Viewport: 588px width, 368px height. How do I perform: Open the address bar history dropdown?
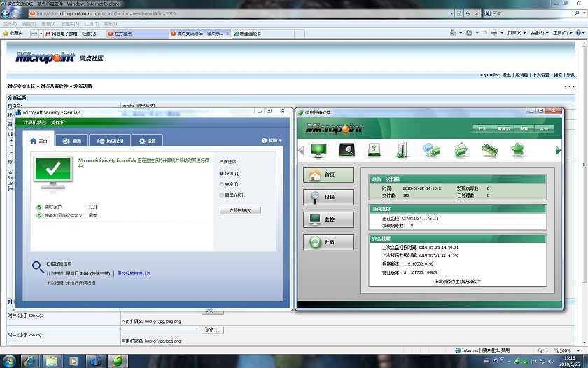click(451, 13)
